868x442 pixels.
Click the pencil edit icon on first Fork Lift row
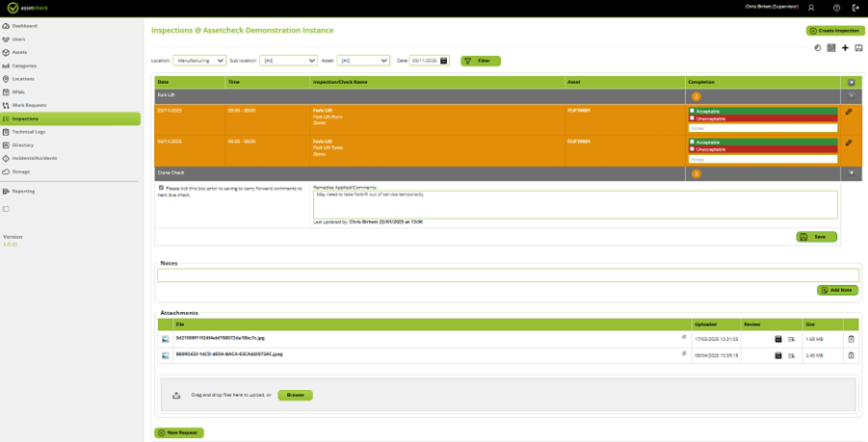click(849, 112)
